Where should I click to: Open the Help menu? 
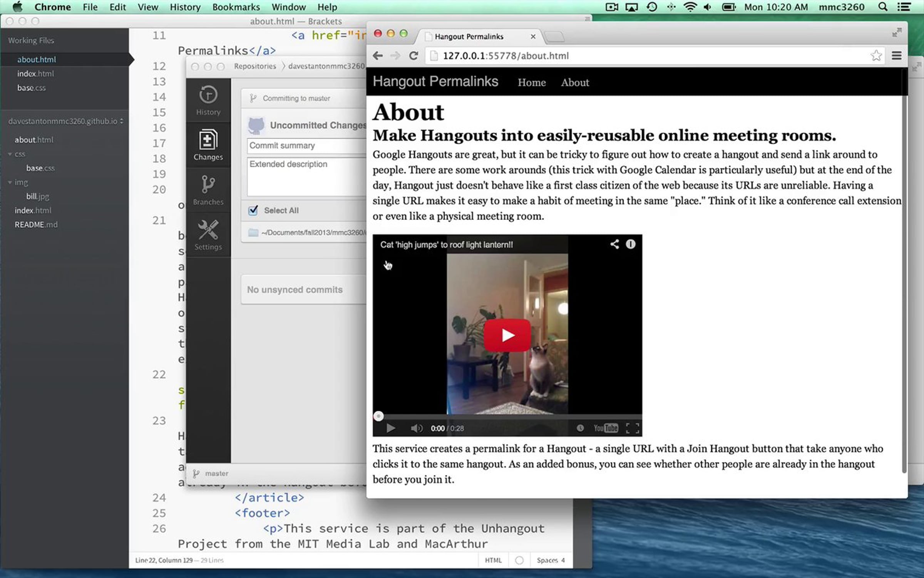point(327,7)
